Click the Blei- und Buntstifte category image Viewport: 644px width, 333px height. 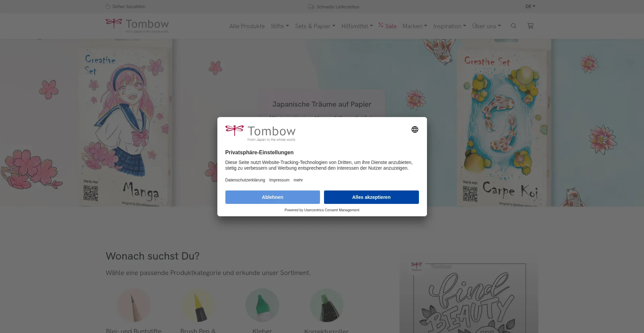[x=133, y=305]
